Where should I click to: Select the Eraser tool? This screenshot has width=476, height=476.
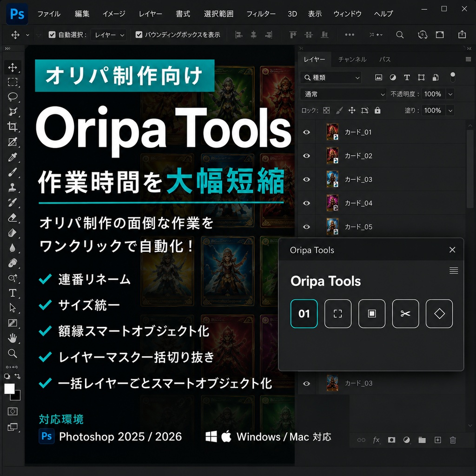click(x=13, y=218)
